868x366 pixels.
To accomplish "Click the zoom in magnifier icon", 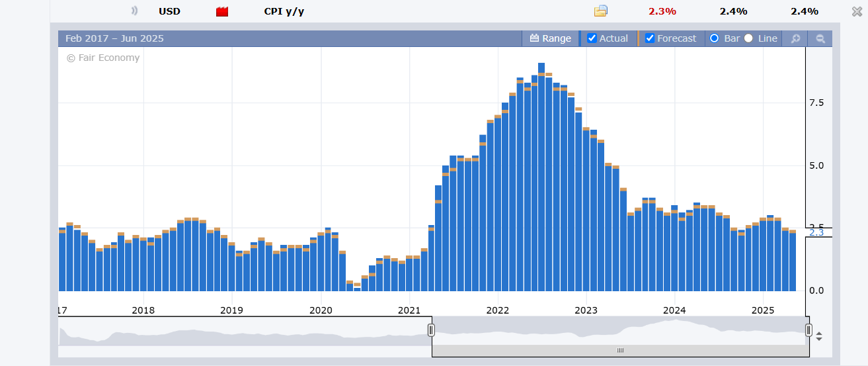I will (795, 38).
